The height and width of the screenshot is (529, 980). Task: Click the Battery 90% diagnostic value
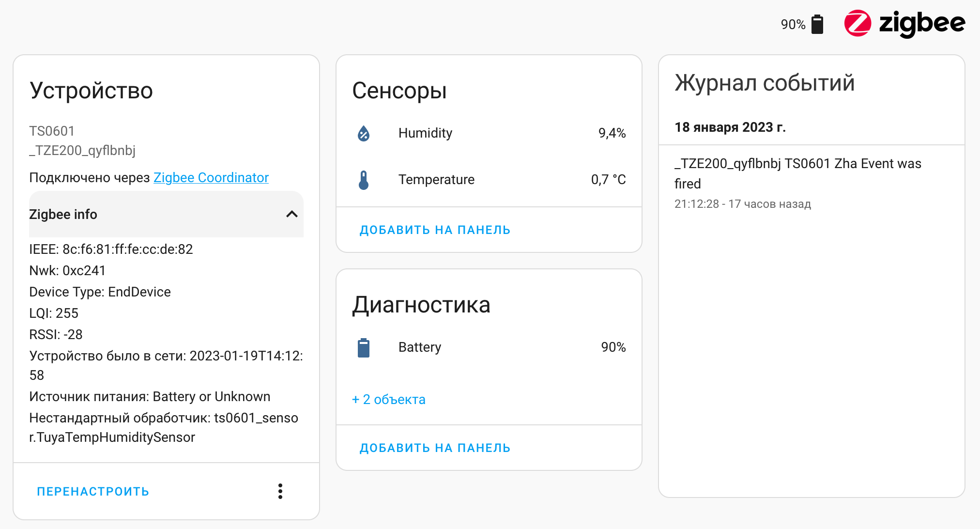pos(613,347)
